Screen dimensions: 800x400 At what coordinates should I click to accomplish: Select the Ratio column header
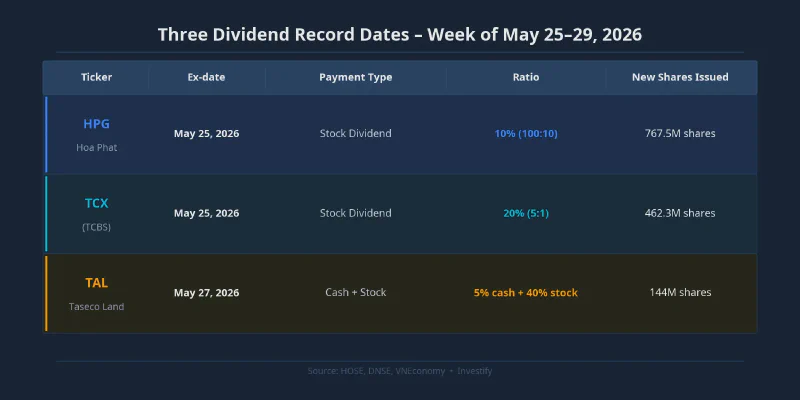pos(526,78)
